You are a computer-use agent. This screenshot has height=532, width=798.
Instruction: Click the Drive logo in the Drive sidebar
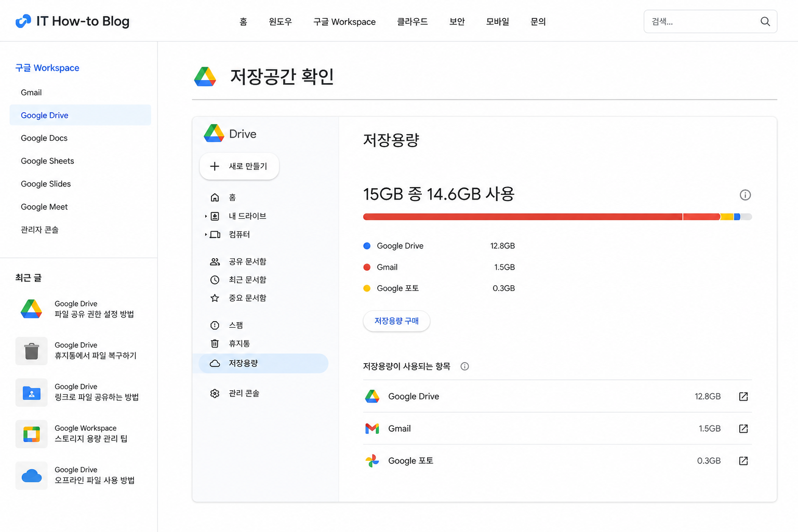pyautogui.click(x=214, y=134)
